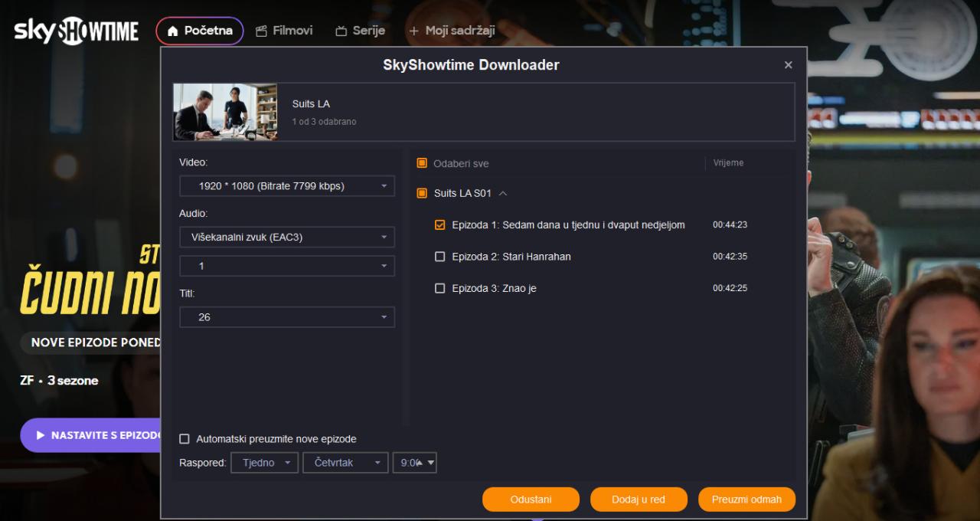Open Moji sadržaji tab
980x521 pixels.
452,31
